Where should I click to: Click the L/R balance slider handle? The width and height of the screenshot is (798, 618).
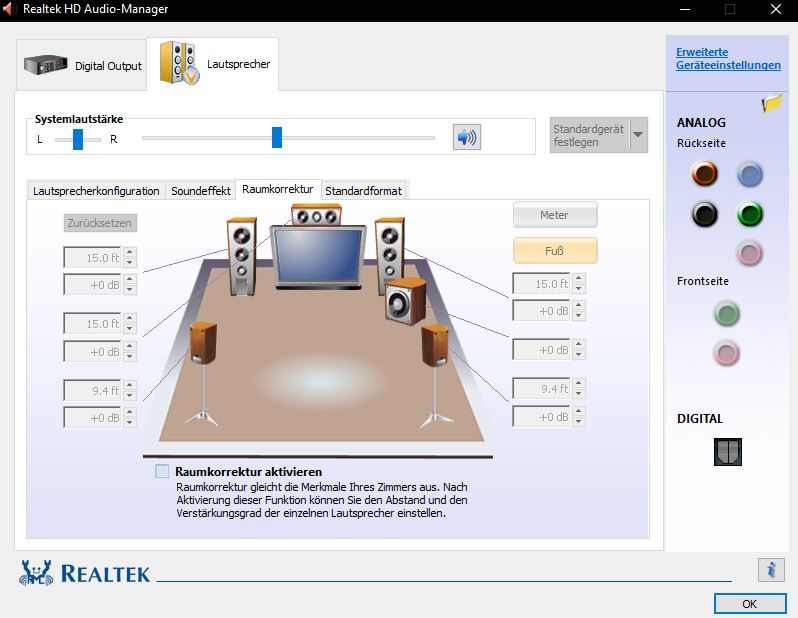coord(78,139)
